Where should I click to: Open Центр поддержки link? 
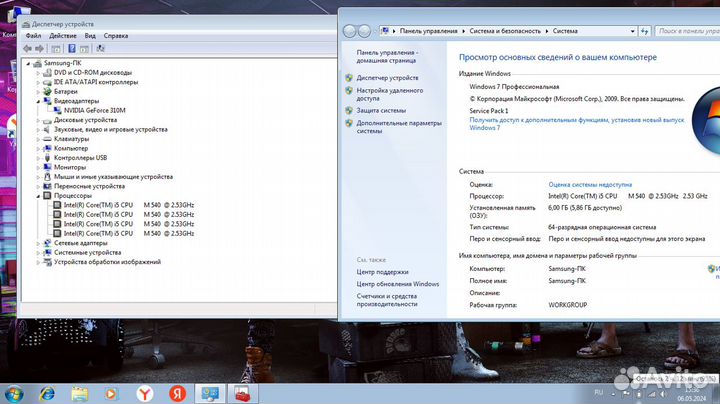click(382, 272)
